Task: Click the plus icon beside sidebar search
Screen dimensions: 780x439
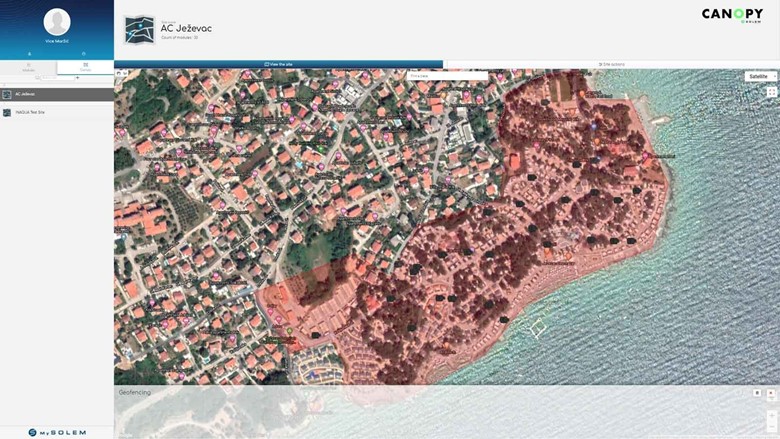Action: (x=78, y=77)
